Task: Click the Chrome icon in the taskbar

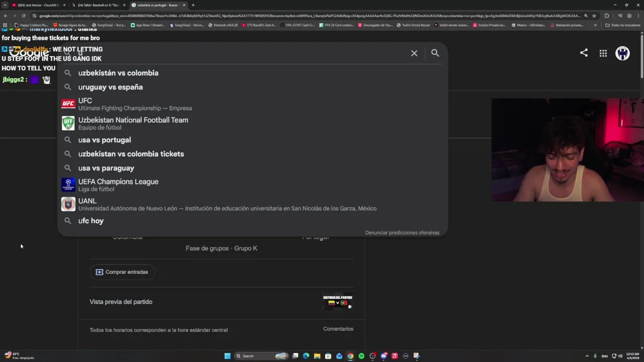Action: click(x=350, y=356)
